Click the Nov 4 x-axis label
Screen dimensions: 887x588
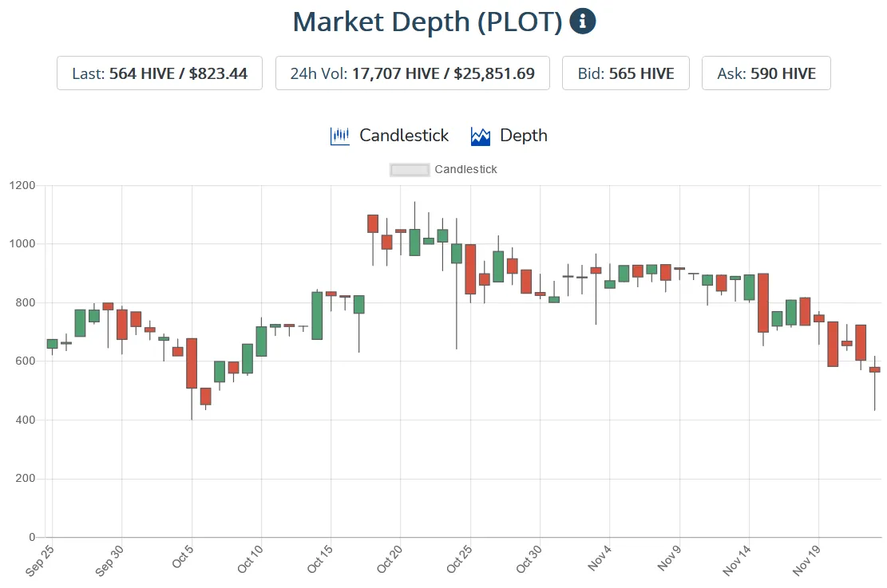coord(600,558)
